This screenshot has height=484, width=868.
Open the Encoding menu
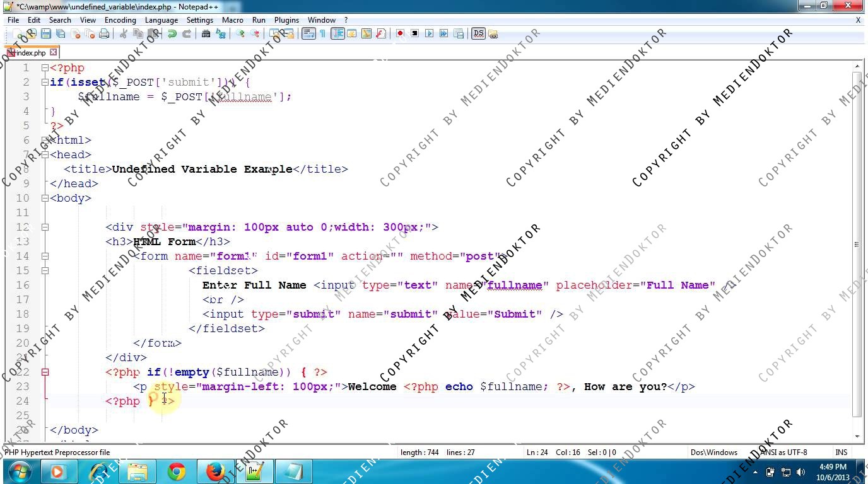click(x=120, y=20)
